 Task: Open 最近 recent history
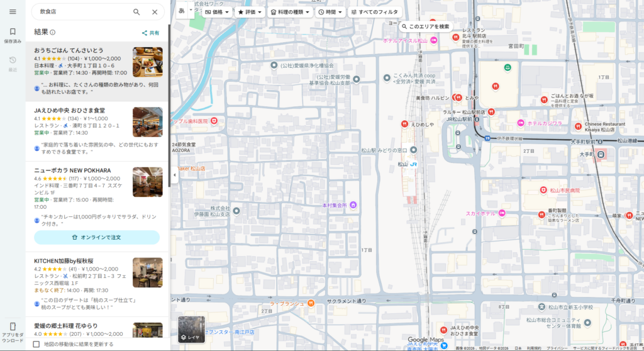point(13,64)
